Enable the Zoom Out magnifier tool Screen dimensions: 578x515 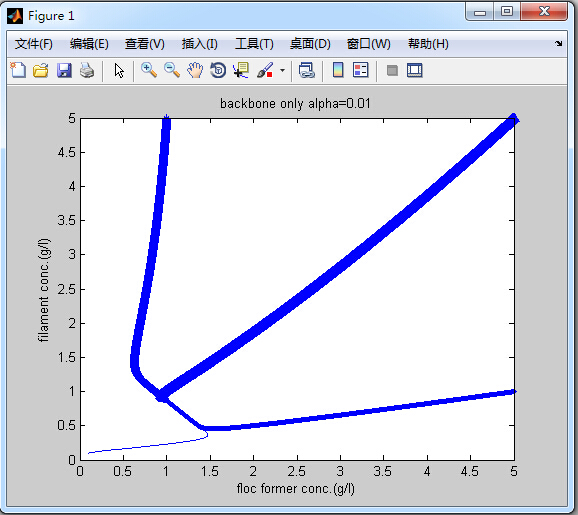pyautogui.click(x=172, y=70)
